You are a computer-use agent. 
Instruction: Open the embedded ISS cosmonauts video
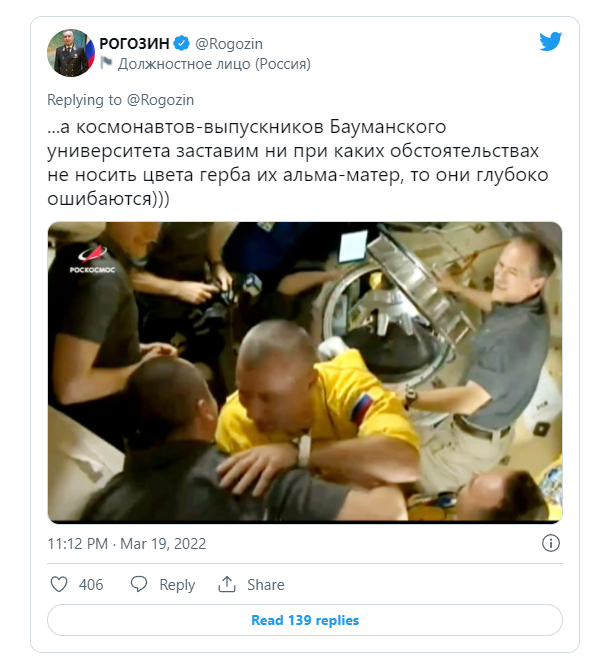(x=305, y=372)
